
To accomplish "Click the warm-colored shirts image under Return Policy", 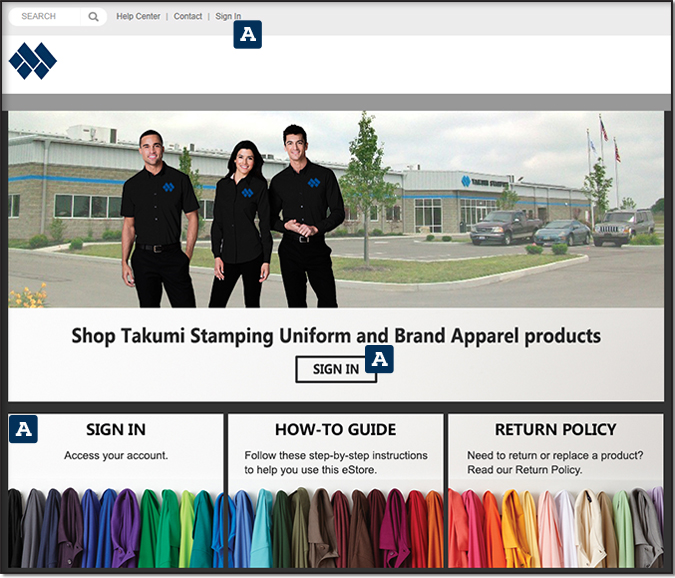I will 555,528.
